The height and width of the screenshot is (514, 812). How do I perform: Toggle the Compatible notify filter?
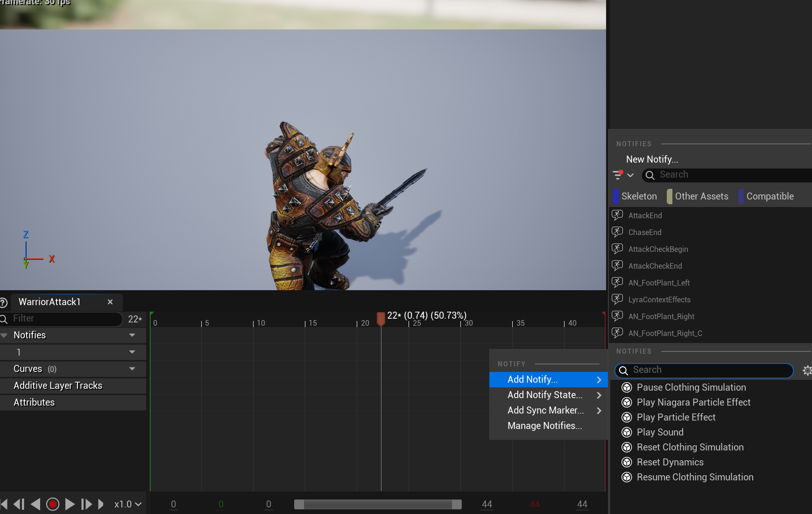(x=766, y=196)
